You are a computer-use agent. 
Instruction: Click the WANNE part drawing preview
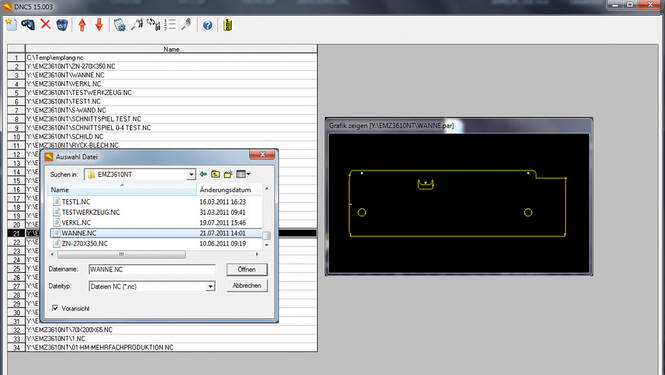[458, 203]
